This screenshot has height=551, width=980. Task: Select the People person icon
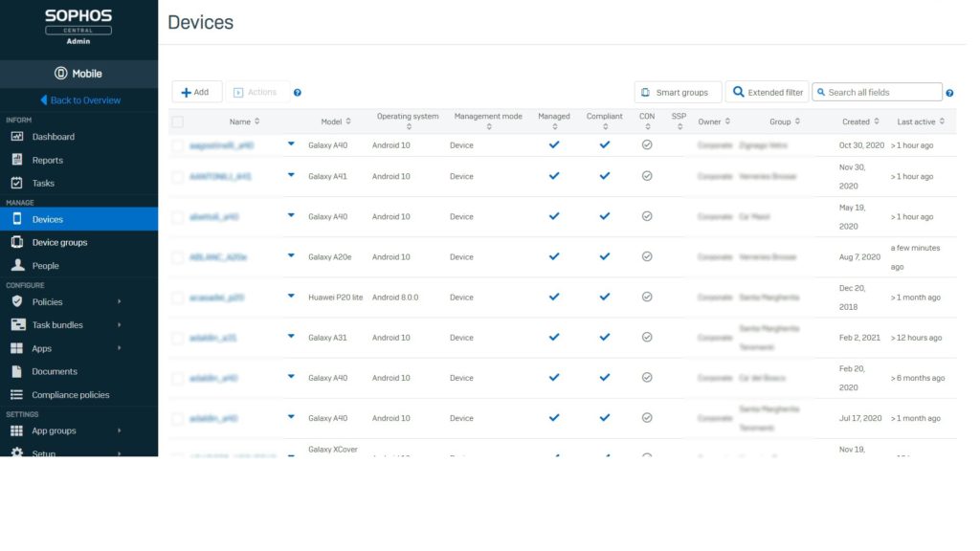(17, 266)
